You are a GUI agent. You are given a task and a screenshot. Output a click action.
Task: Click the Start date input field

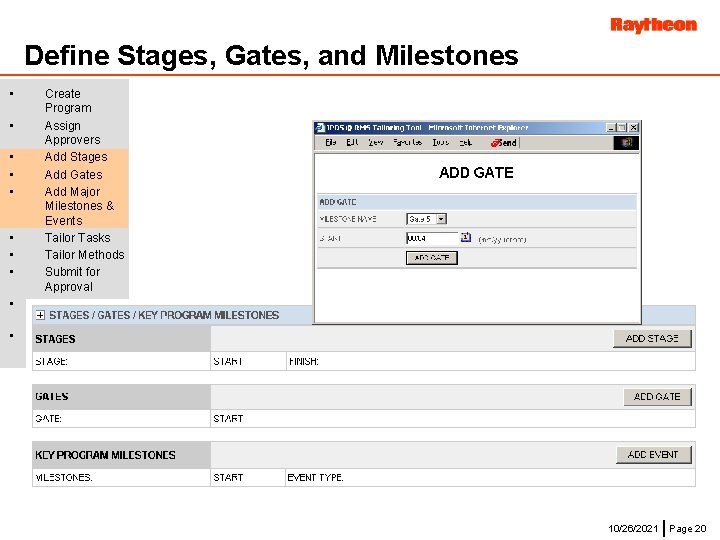432,238
